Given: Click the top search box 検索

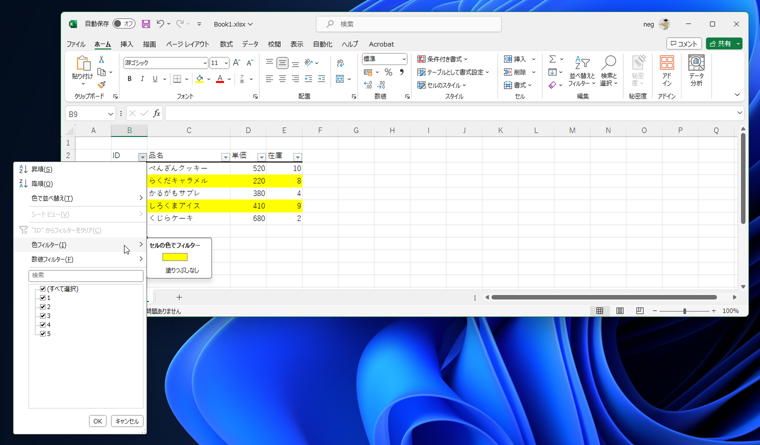Looking at the screenshot, I should tap(409, 24).
